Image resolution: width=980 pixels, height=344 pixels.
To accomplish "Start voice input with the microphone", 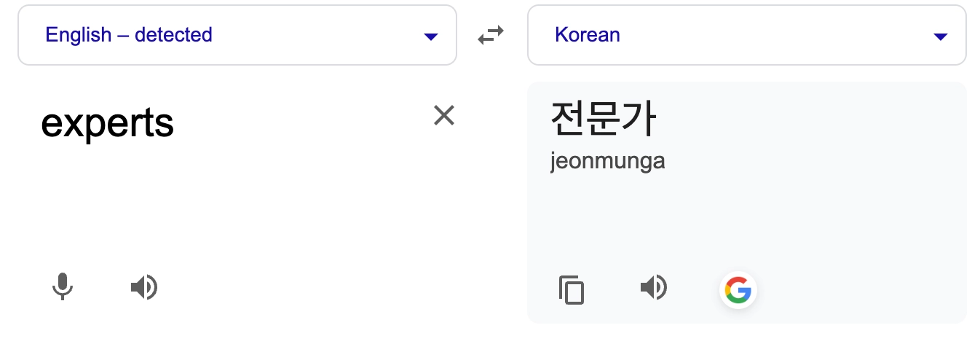I will coord(63,287).
